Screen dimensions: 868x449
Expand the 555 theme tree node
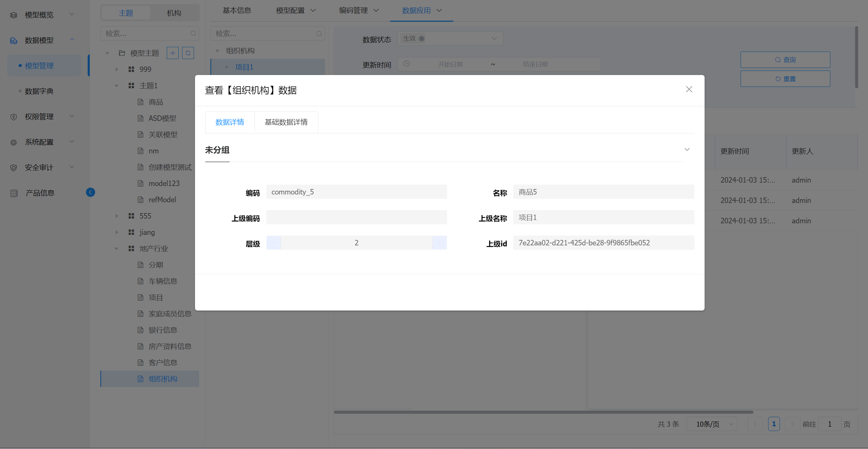(117, 216)
